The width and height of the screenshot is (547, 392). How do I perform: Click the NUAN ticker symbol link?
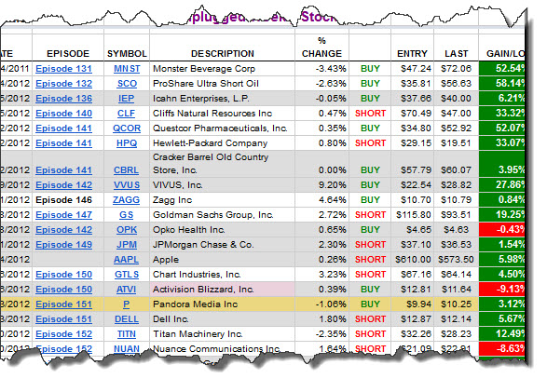127,349
